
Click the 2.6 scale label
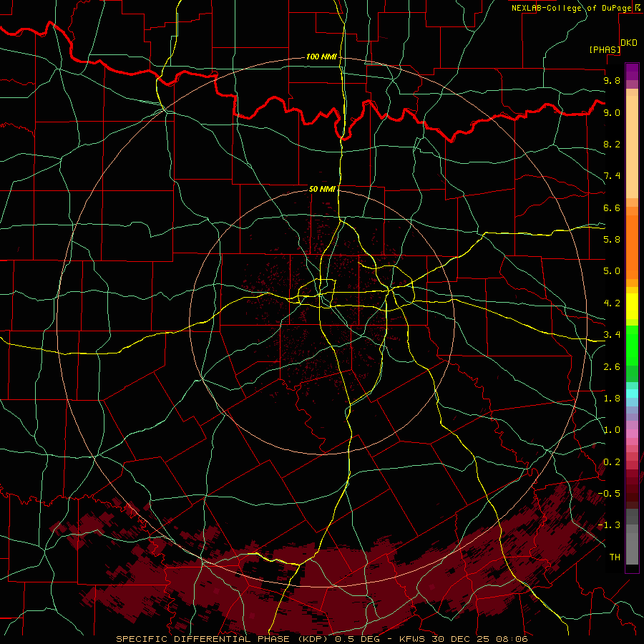pyautogui.click(x=612, y=366)
